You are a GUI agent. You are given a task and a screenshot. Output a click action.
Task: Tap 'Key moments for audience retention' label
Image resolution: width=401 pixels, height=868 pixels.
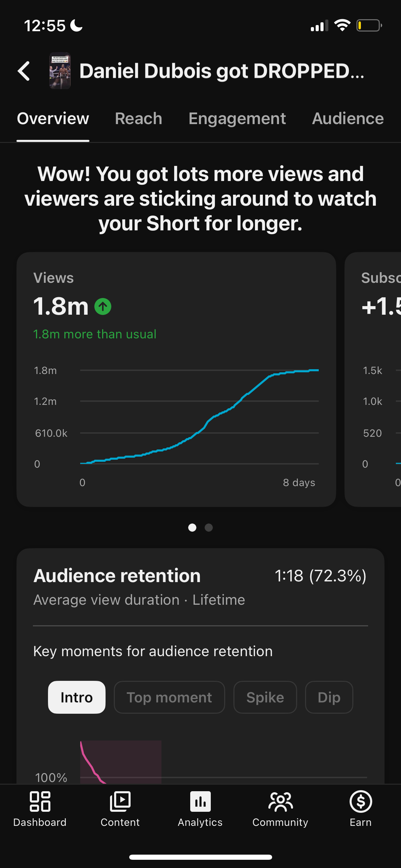153,651
